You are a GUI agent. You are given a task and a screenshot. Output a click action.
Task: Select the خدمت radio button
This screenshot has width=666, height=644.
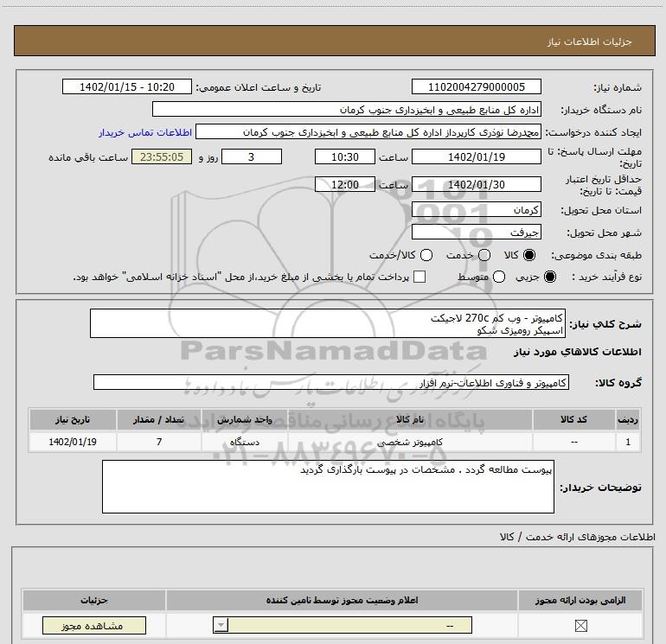click(484, 255)
